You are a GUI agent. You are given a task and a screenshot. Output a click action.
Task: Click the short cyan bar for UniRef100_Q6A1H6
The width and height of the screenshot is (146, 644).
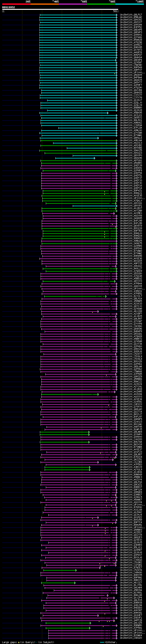75,158
